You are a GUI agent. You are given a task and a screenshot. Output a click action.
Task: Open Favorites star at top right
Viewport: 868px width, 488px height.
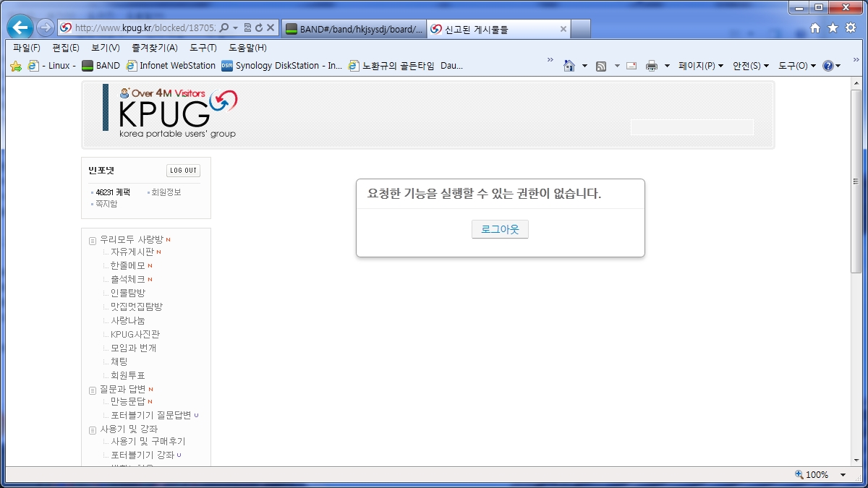click(x=833, y=27)
